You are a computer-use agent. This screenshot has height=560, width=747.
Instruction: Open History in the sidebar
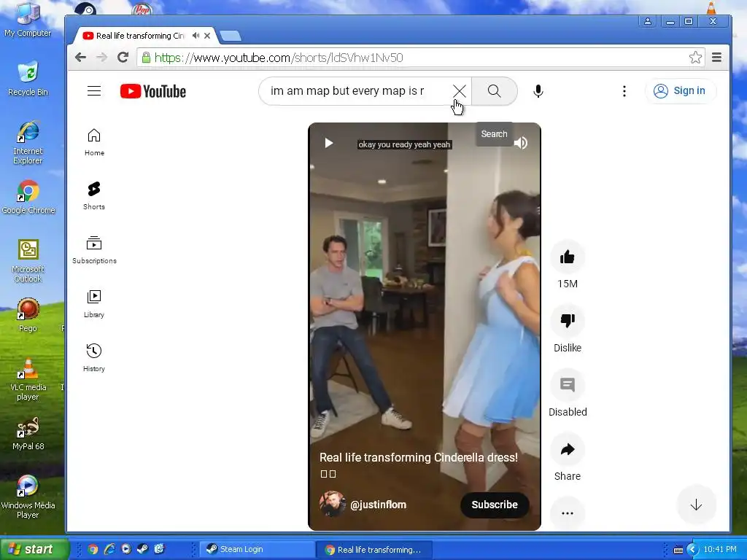coord(94,357)
